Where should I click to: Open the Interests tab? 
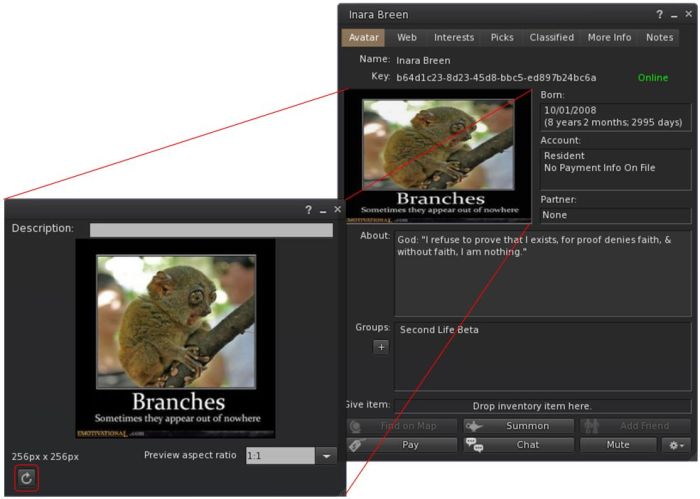tap(454, 37)
